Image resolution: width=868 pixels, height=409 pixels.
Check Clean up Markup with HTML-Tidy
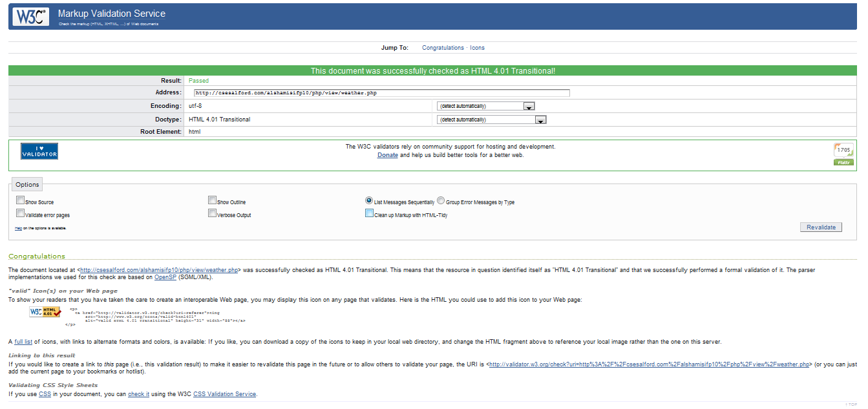tap(369, 213)
